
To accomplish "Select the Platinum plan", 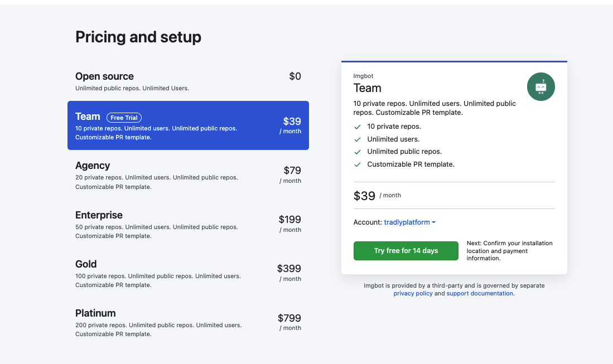I will [188, 322].
